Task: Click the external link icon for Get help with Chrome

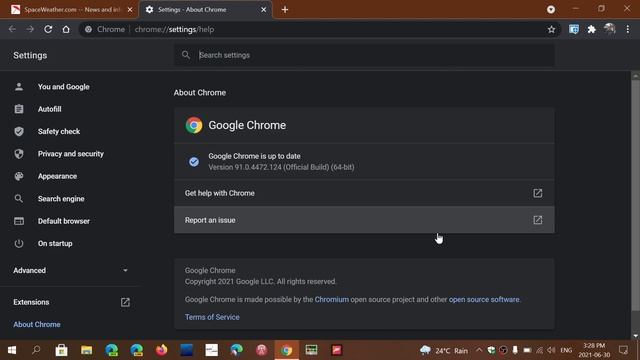Action: 538,193
